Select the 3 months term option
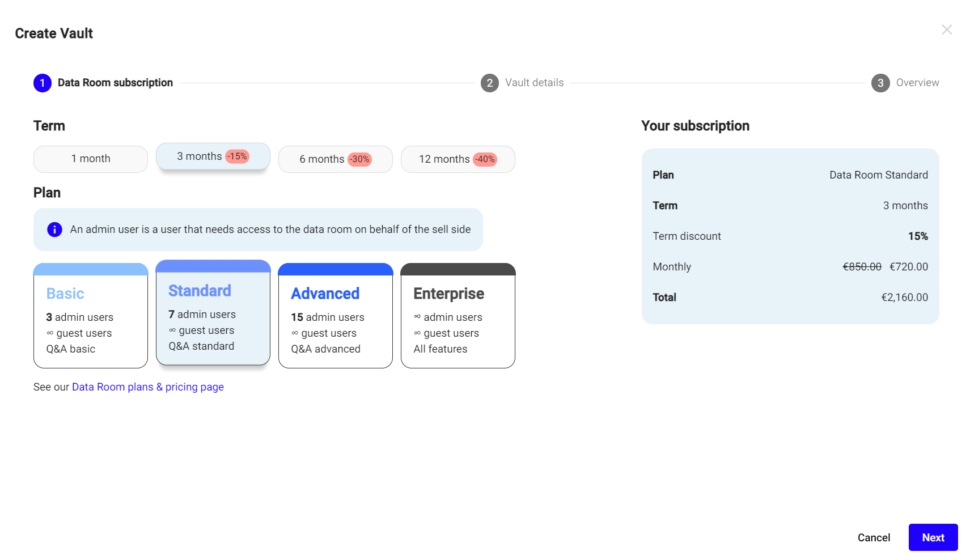The image size is (970, 560). point(200,156)
